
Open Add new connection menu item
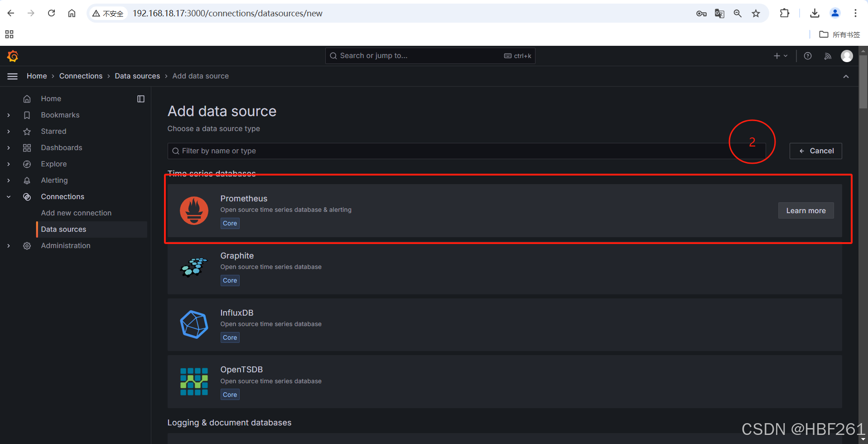click(76, 213)
